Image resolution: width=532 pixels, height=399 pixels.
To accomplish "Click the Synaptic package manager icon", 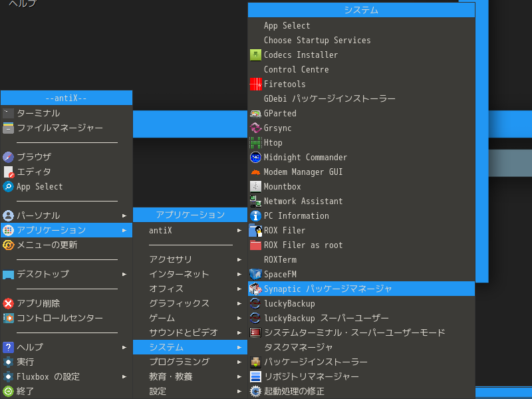I will [255, 289].
